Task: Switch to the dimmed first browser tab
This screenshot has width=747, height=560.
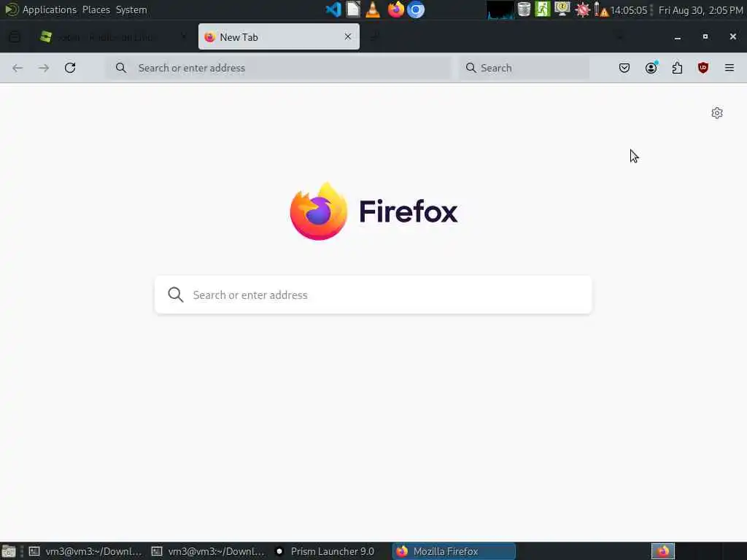Action: [x=115, y=36]
